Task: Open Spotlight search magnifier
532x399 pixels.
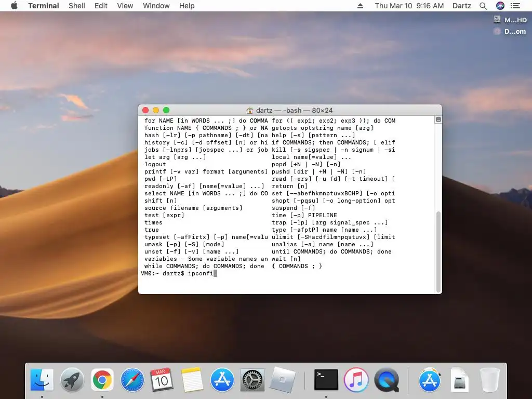Action: coord(483,6)
